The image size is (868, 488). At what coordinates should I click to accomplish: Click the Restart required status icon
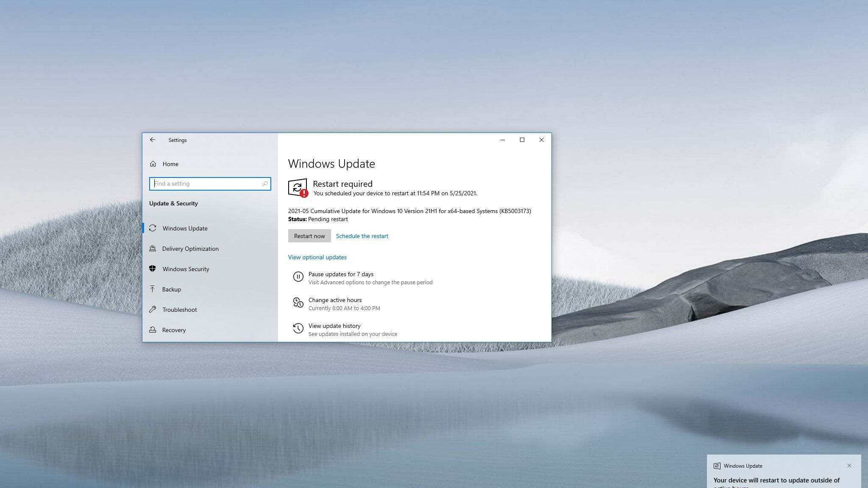coord(298,188)
